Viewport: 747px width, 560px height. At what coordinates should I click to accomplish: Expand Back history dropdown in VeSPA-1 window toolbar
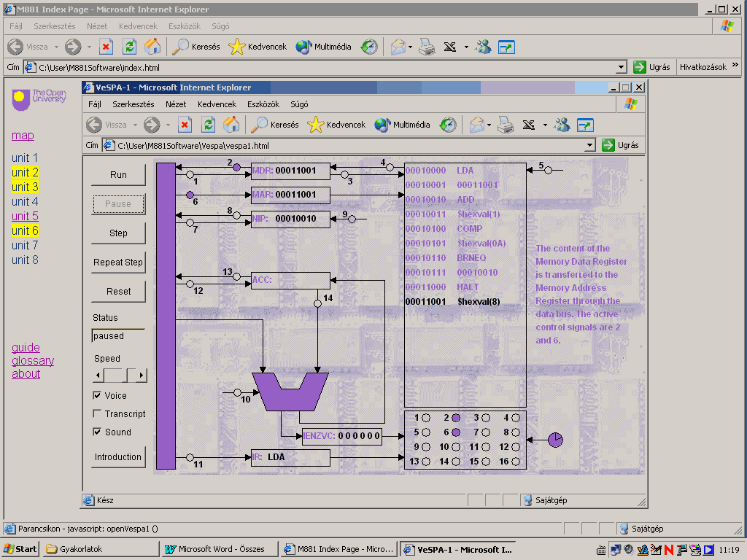[x=135, y=125]
